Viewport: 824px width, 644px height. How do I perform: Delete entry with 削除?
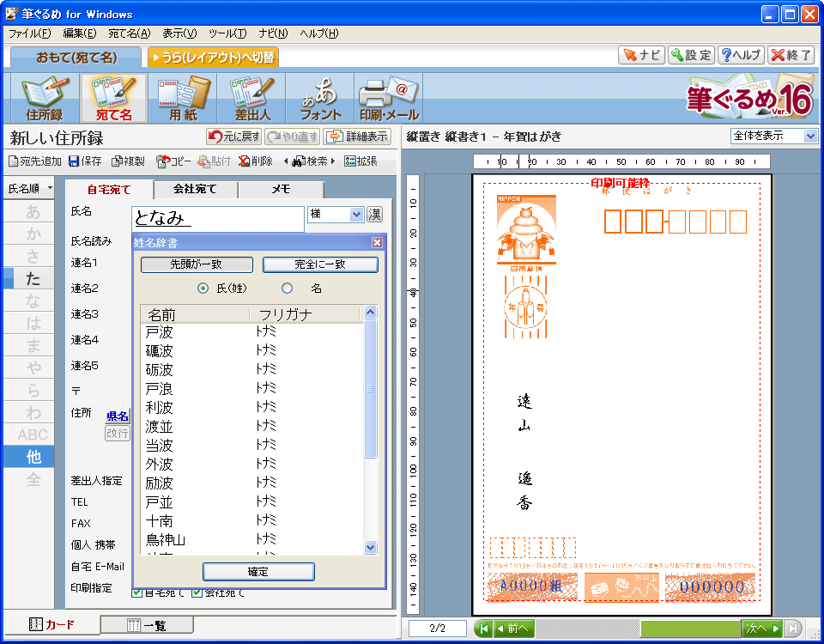click(x=256, y=161)
